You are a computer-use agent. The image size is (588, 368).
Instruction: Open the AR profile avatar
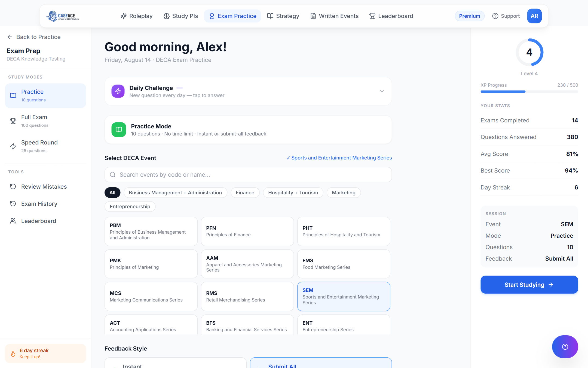coord(534,16)
